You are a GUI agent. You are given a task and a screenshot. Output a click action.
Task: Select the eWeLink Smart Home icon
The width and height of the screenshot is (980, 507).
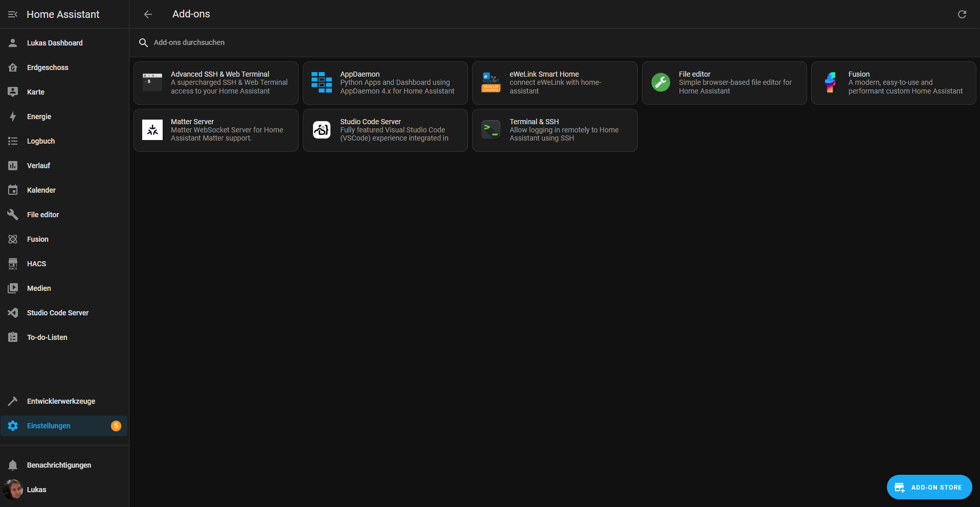(x=491, y=82)
